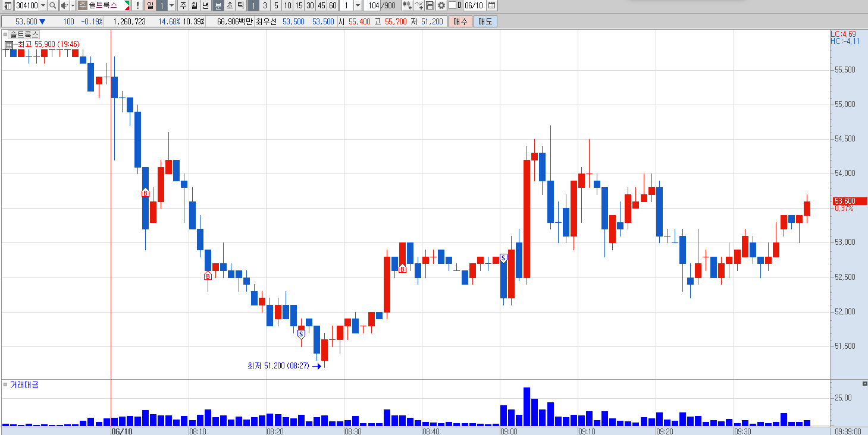The width and height of the screenshot is (868, 435).
Task: Click the date field showing 06/10
Action: (474, 5)
